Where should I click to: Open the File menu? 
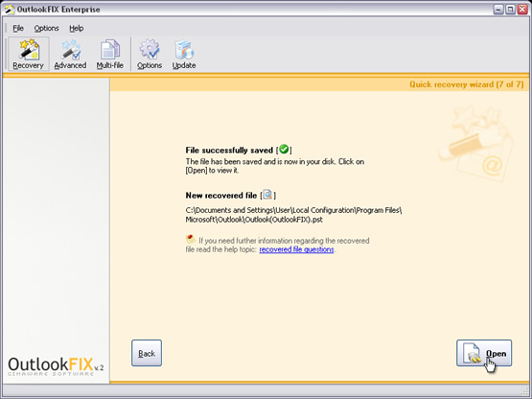tap(18, 28)
